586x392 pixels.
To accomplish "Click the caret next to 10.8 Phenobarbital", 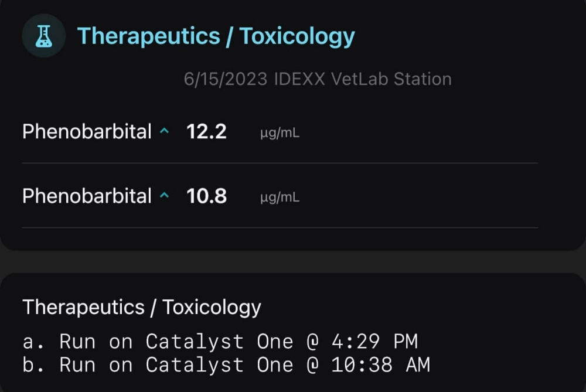I will tap(165, 196).
